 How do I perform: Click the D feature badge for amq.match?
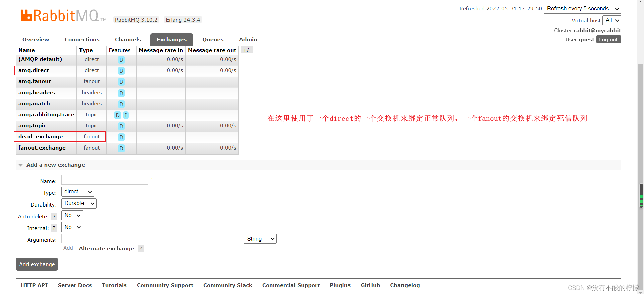tap(121, 104)
